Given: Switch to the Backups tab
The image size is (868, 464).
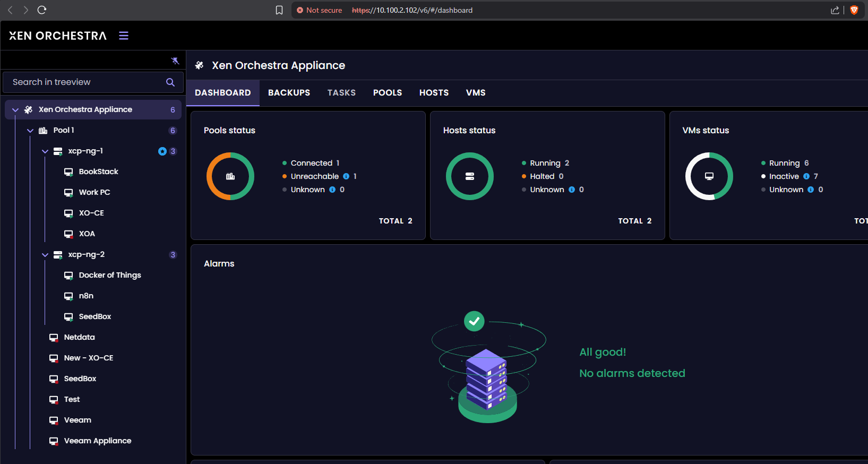Looking at the screenshot, I should pos(289,93).
